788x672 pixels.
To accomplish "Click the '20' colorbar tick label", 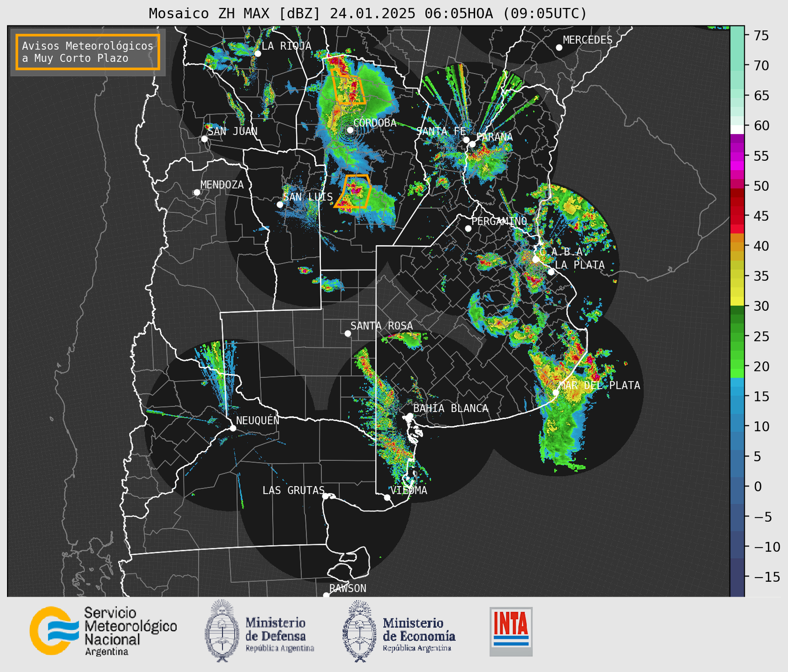I will [761, 366].
